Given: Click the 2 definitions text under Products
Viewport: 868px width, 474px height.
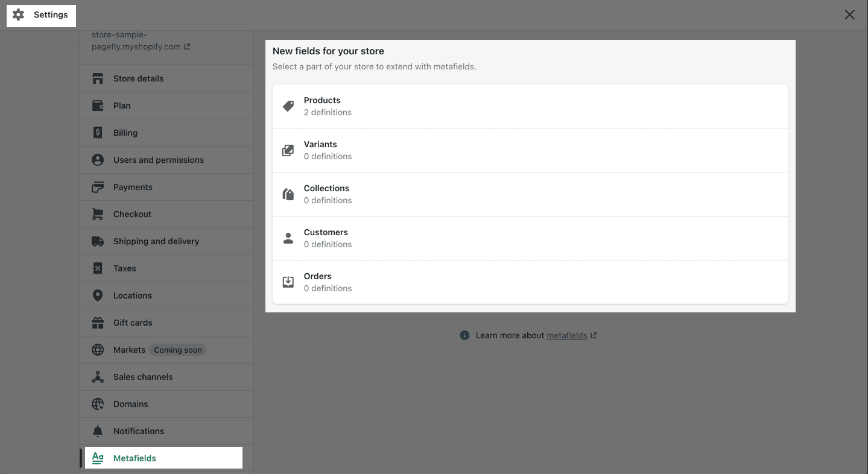Looking at the screenshot, I should point(328,112).
